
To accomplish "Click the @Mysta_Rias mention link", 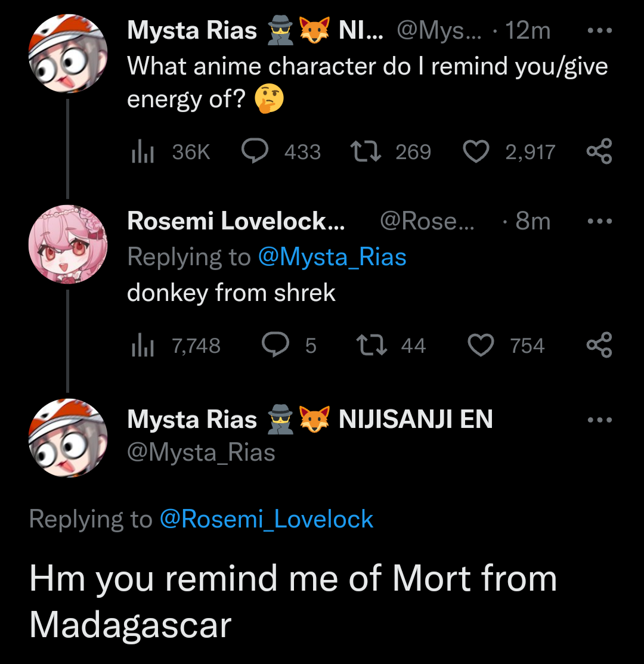I will point(332,257).
